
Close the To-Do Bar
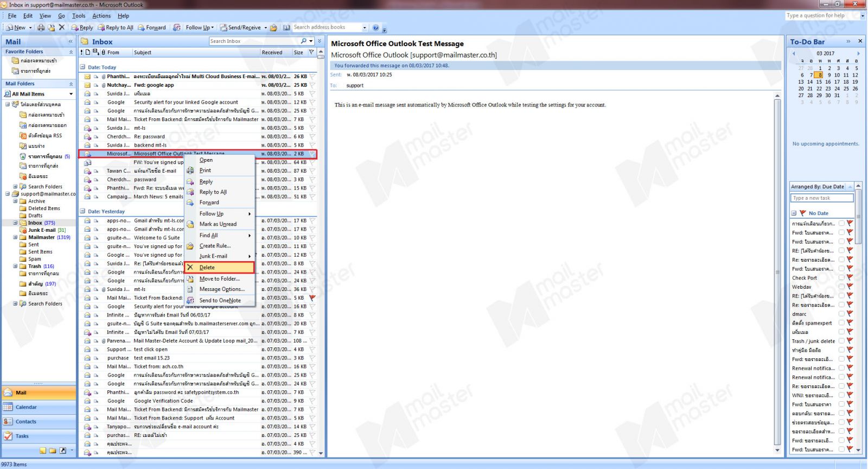pos(860,41)
